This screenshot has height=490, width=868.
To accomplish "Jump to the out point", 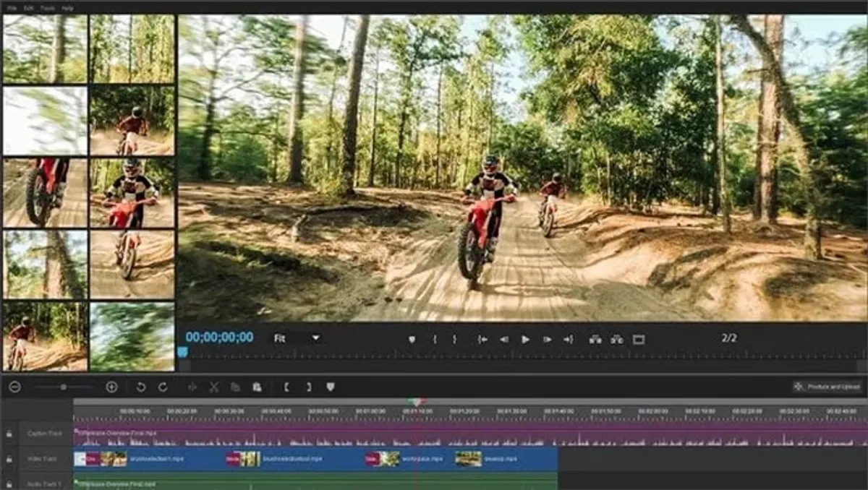I will point(569,339).
